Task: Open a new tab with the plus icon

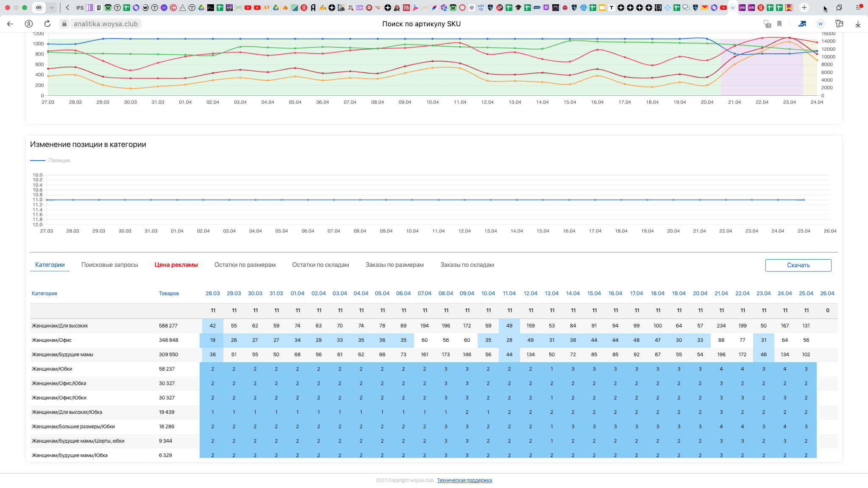Action: pyautogui.click(x=804, y=8)
